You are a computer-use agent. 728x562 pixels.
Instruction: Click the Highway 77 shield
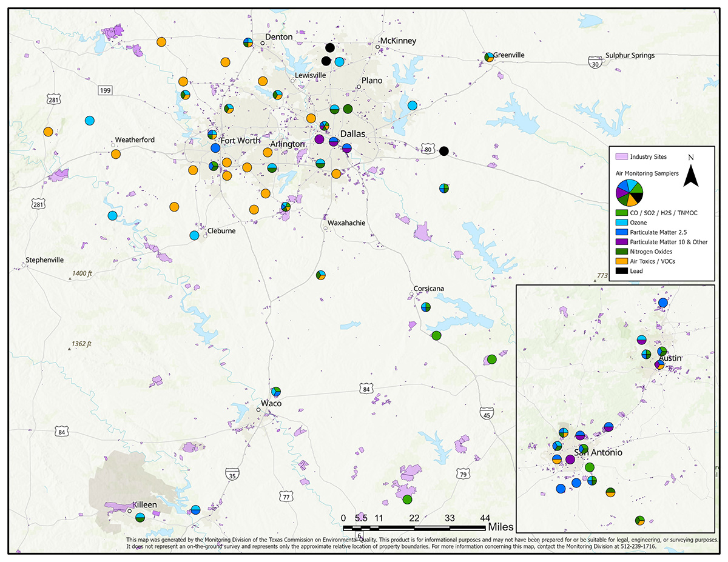pos(286,497)
